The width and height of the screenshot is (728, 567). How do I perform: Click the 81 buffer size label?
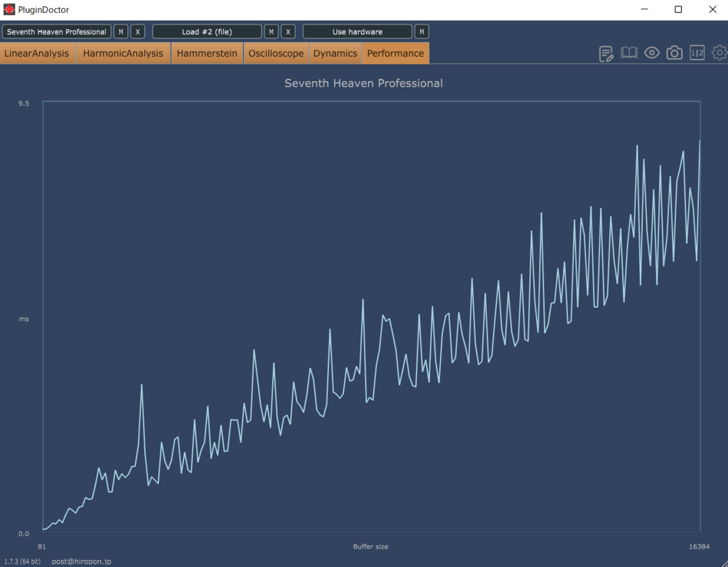tap(42, 546)
